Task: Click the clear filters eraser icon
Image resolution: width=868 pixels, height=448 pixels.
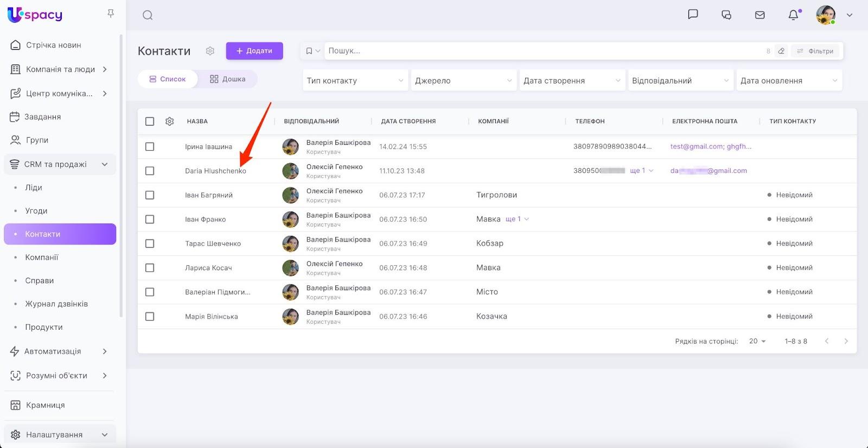Action: coord(781,51)
